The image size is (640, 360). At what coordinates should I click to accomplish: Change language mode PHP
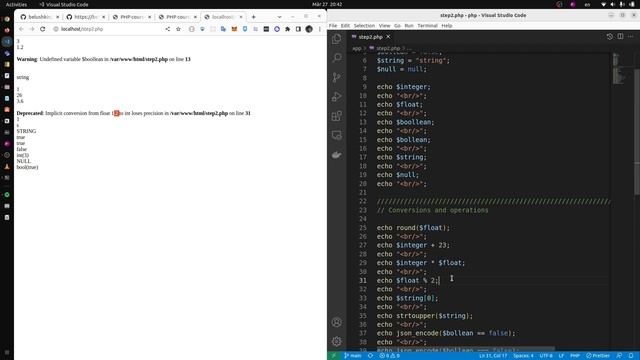(x=575, y=356)
